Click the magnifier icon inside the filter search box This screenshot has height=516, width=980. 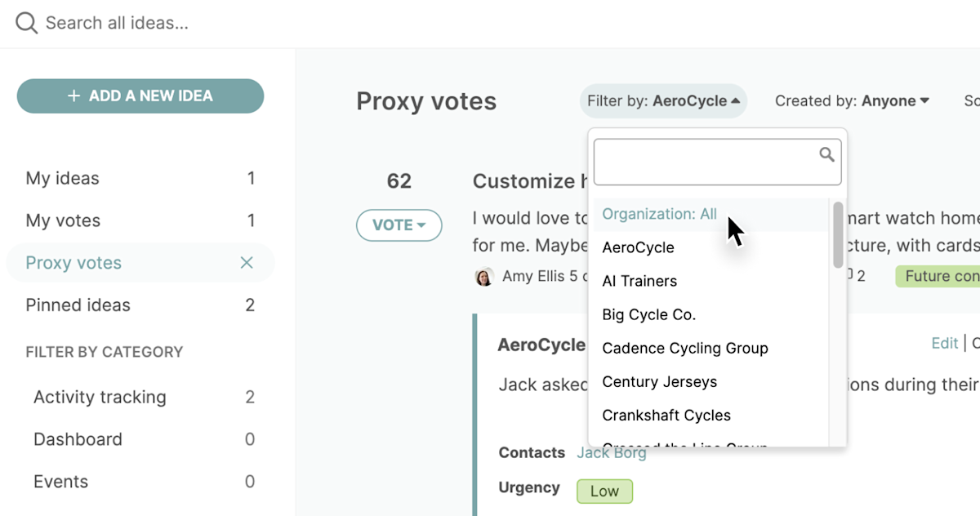(x=828, y=153)
